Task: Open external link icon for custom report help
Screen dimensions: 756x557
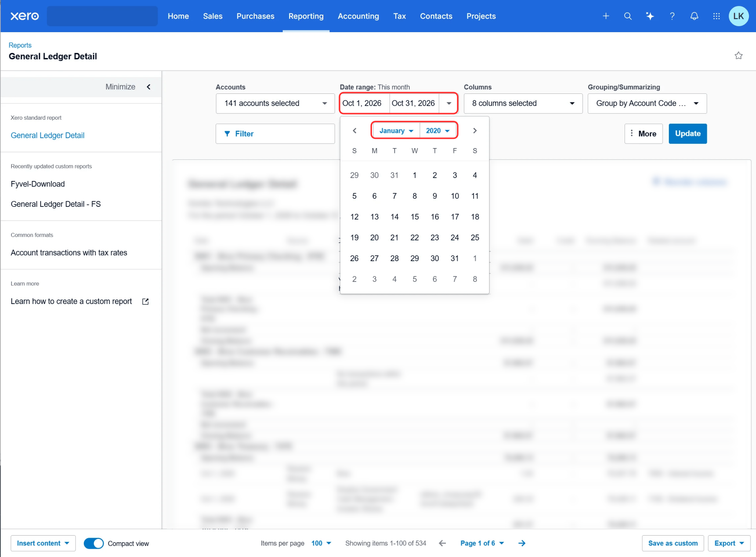Action: 145,301
